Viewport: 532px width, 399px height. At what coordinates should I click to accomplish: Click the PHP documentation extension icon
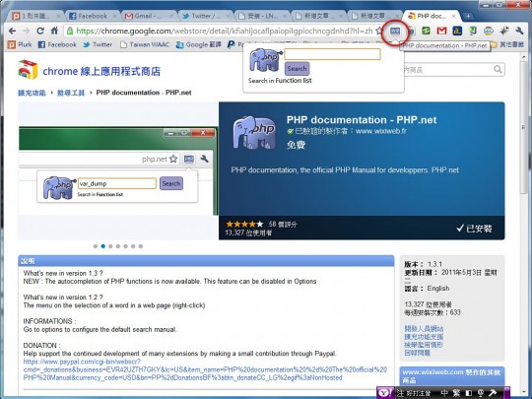coord(395,32)
